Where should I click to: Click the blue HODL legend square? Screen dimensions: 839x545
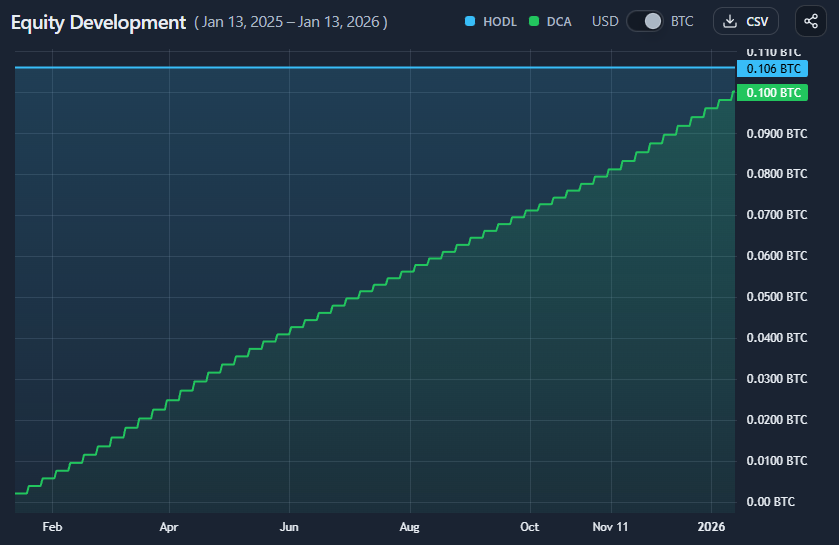click(470, 21)
